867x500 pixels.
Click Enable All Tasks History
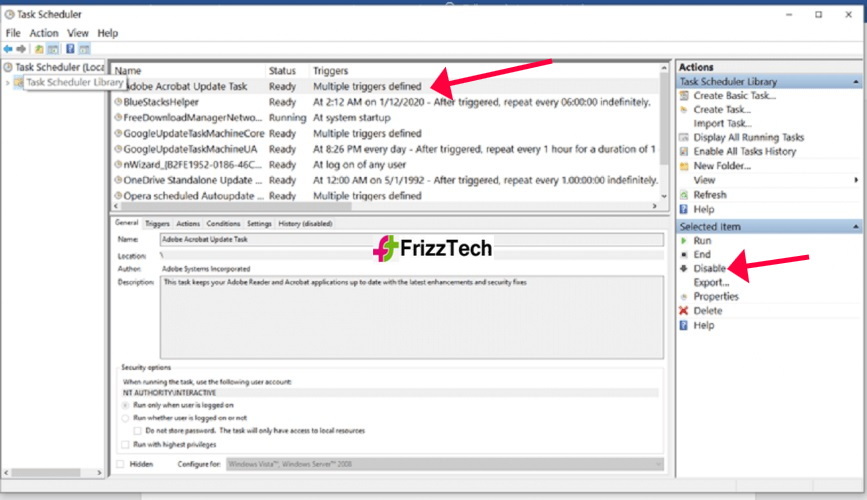tap(745, 151)
